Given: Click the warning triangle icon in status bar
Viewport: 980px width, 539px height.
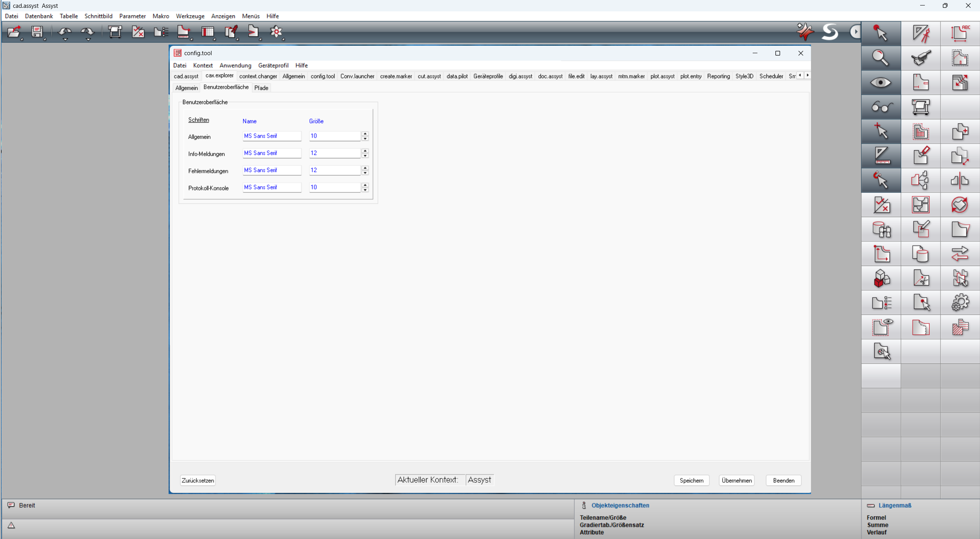Looking at the screenshot, I should (11, 525).
